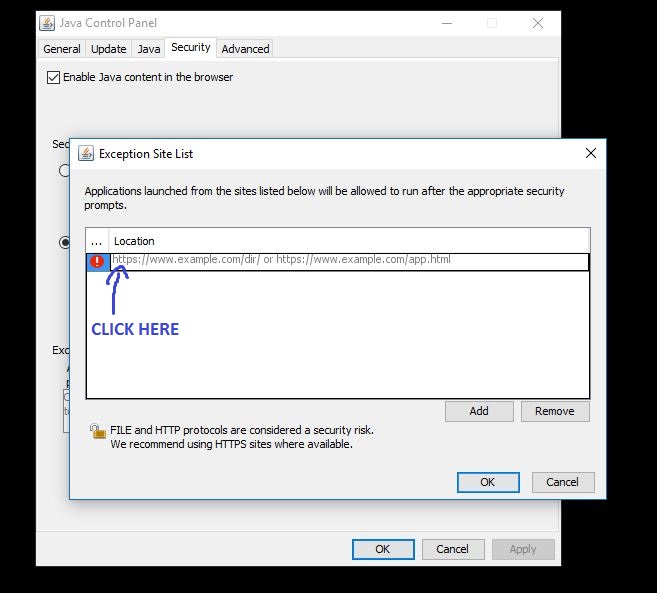Open the Update tab
Viewport: 657px width, 593px height.
coord(108,49)
